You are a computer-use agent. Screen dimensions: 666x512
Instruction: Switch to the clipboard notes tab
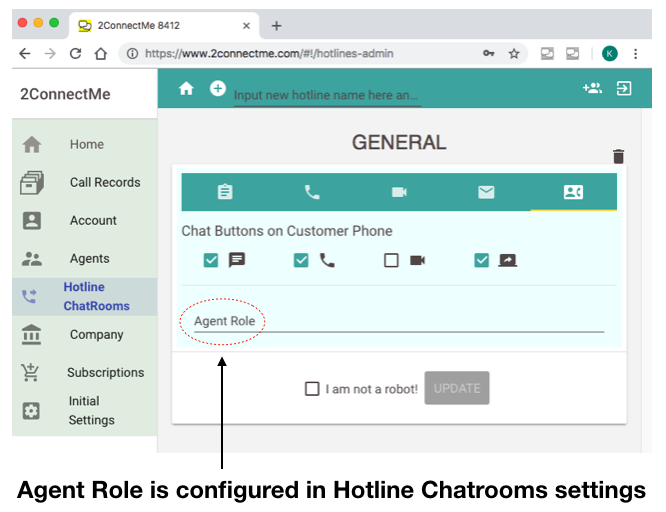(x=225, y=192)
